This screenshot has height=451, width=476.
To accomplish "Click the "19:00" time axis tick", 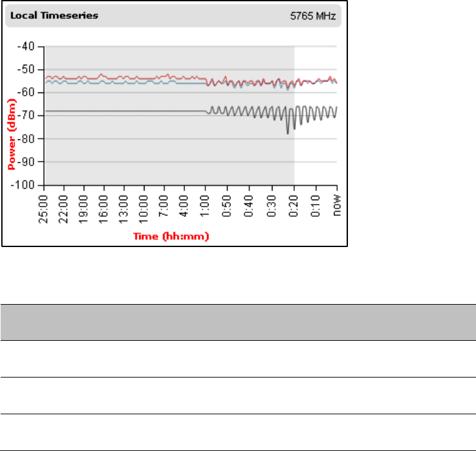I will point(84,209).
